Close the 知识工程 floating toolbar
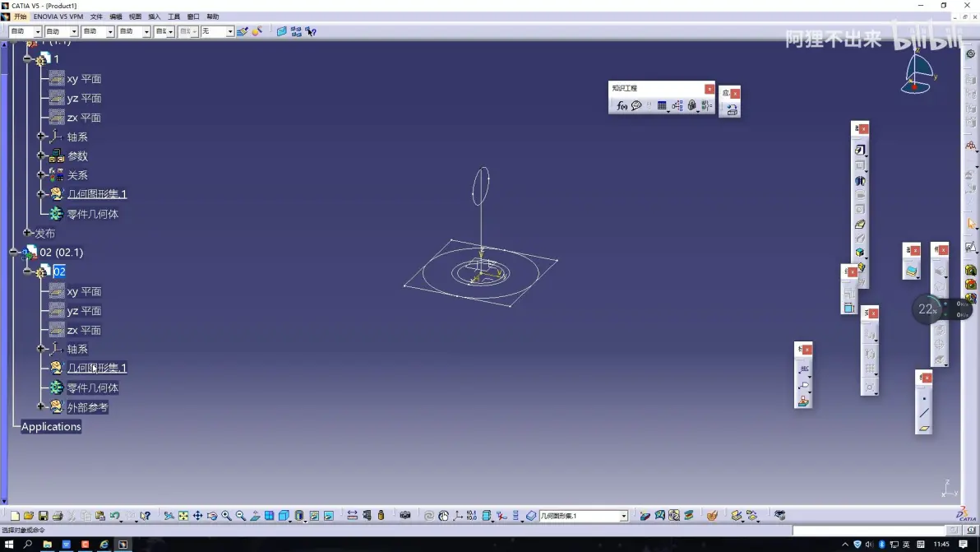The image size is (980, 552). pyautogui.click(x=709, y=89)
